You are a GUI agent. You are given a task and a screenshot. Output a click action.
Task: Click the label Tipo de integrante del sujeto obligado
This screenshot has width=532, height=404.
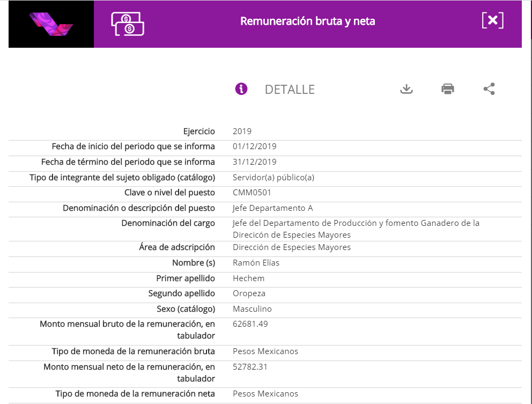click(x=122, y=178)
